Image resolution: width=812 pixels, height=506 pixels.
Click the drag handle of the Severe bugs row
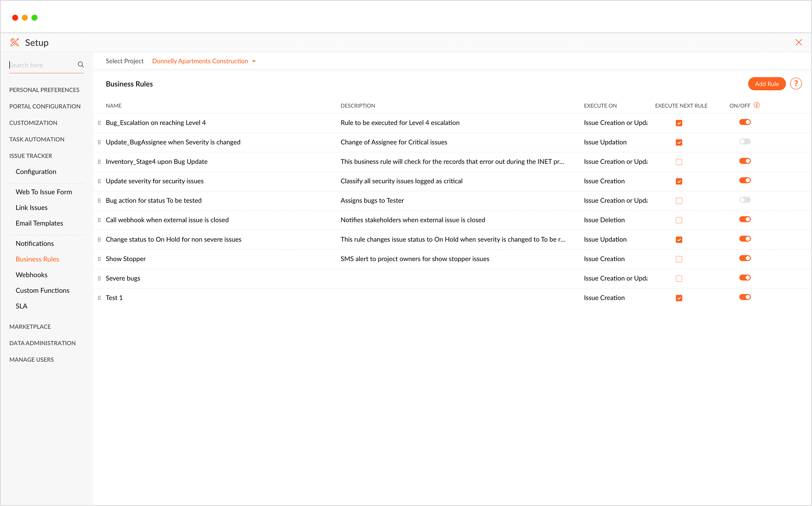[99, 278]
